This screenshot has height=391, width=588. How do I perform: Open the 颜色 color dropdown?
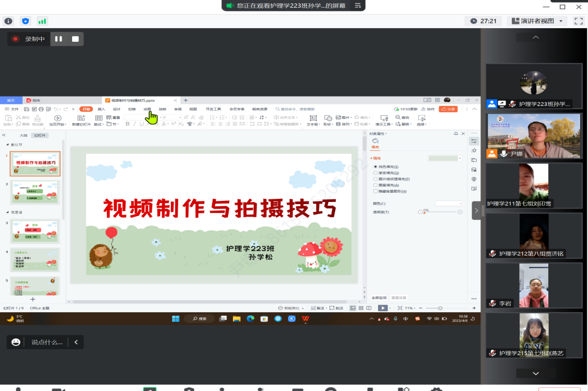449,203
